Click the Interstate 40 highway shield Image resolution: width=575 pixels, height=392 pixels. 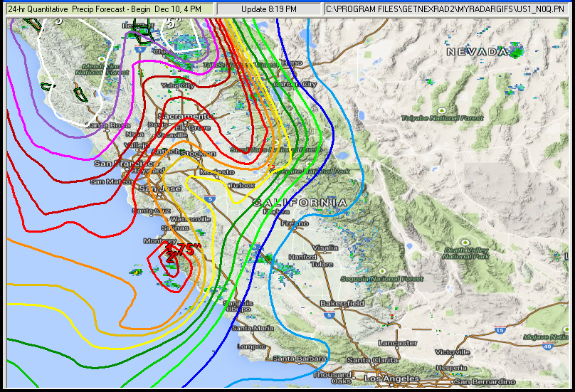click(x=547, y=346)
